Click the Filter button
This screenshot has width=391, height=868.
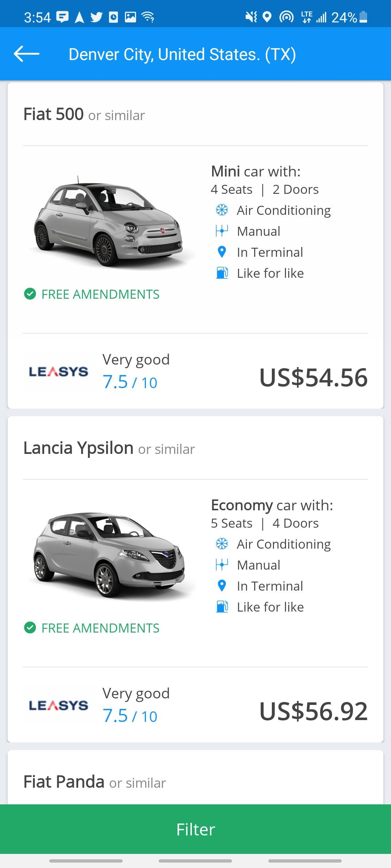tap(195, 829)
